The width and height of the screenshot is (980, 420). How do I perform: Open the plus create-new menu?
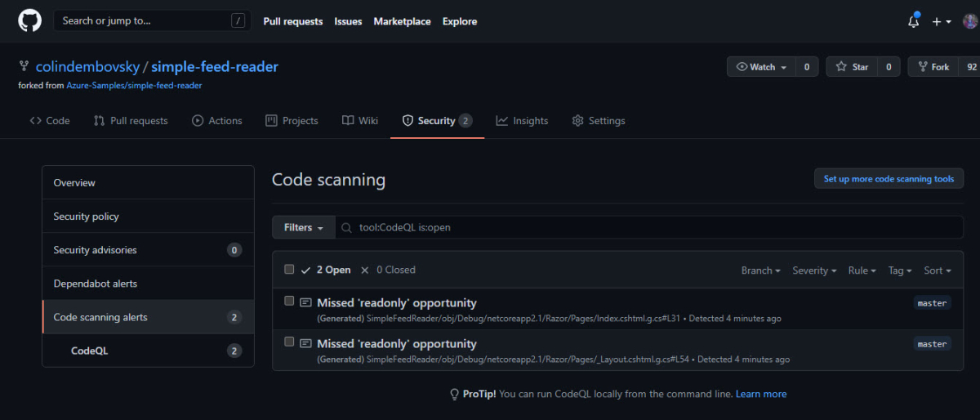(941, 21)
